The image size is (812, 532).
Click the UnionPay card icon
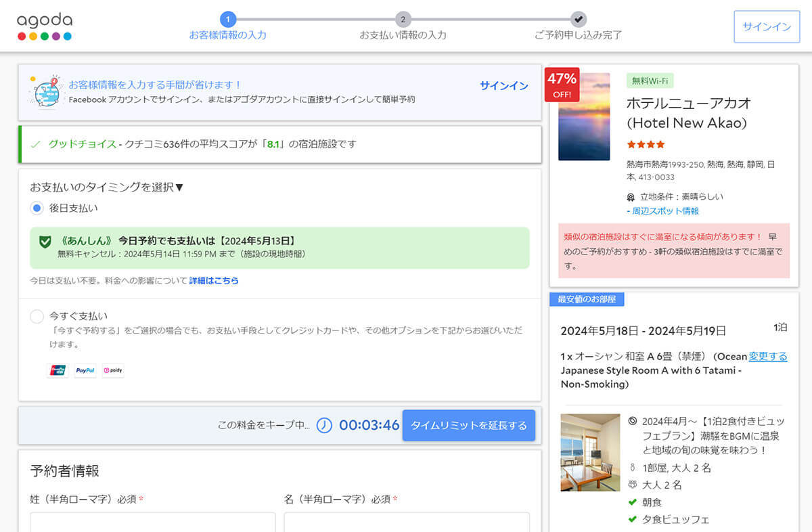58,370
